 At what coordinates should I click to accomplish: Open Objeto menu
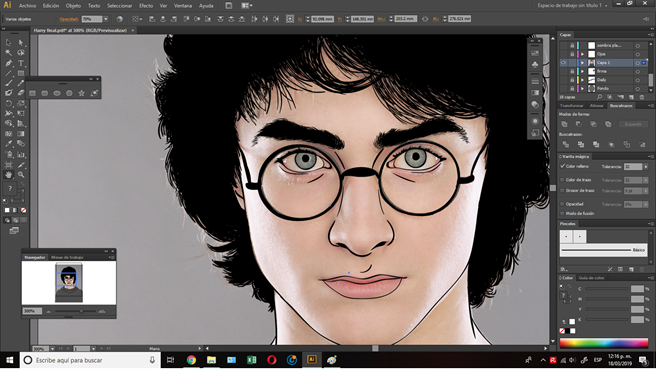pos(73,6)
